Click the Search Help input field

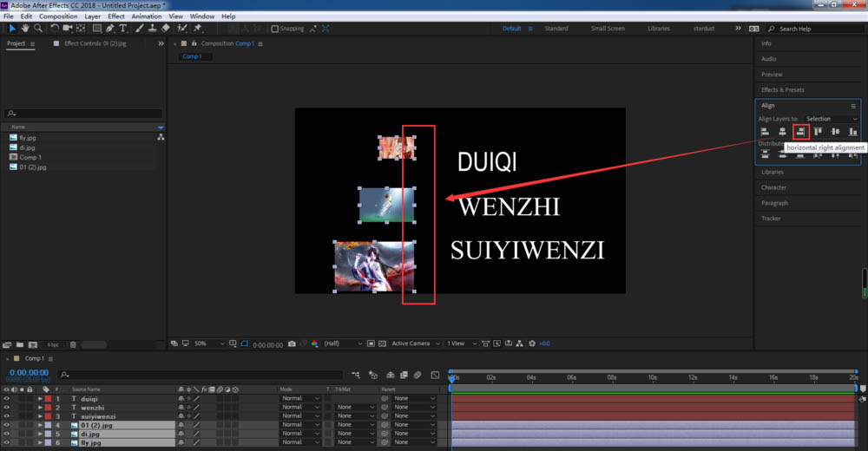(817, 29)
